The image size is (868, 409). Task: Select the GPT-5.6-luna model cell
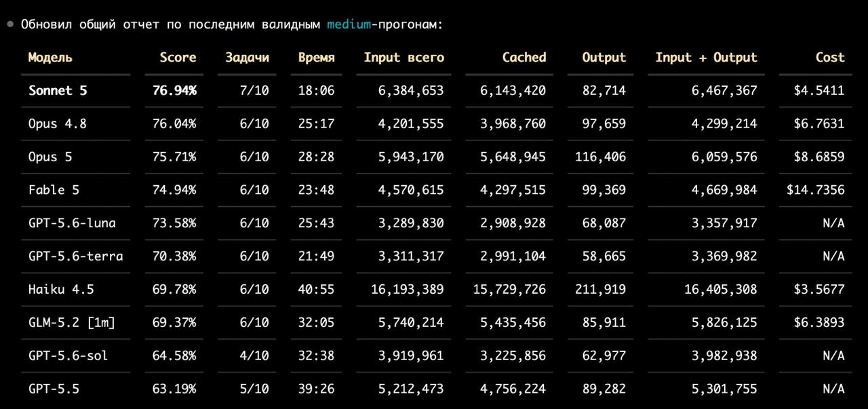(72, 223)
